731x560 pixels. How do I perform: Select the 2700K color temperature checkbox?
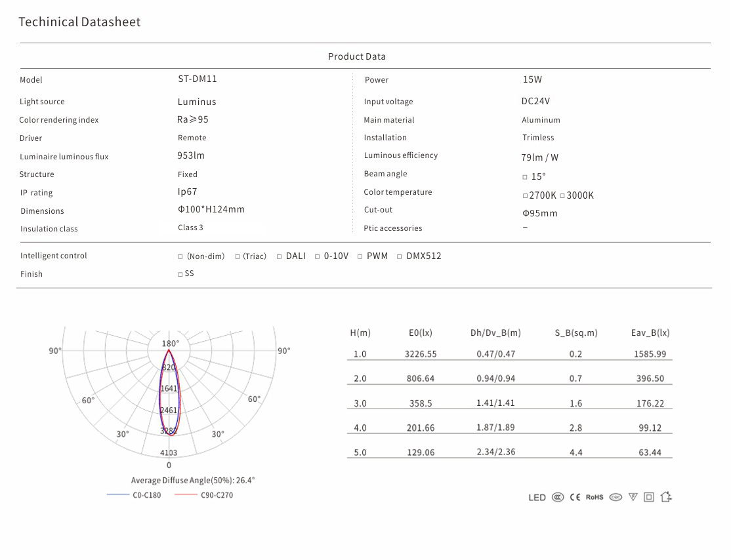coord(525,196)
